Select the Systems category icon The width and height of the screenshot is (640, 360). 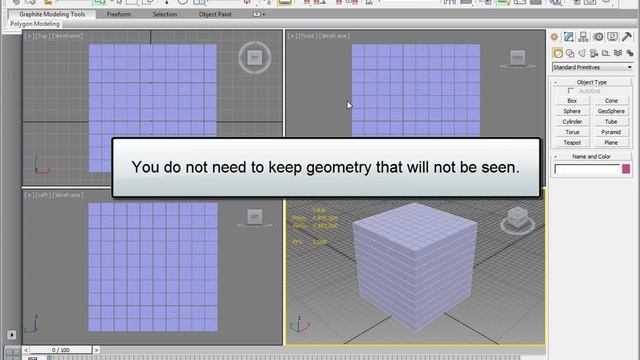click(x=630, y=53)
